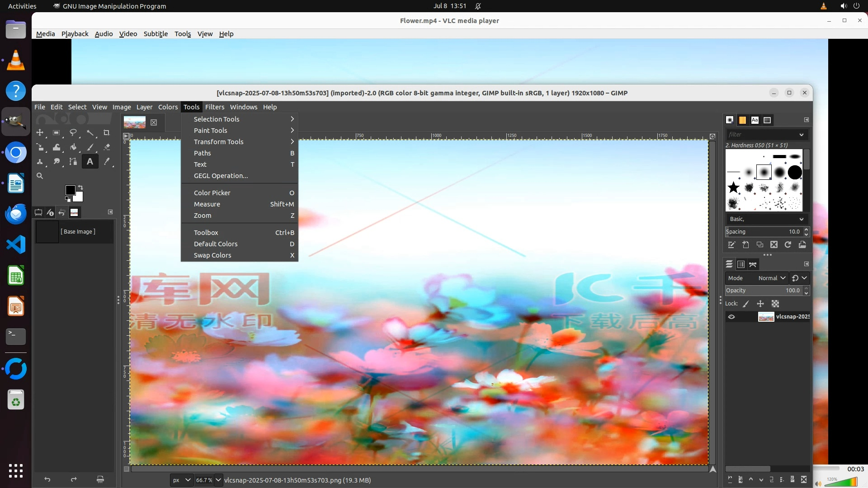Image resolution: width=868 pixels, height=488 pixels.
Task: Open the brush tag Basic dropdown
Action: tap(767, 219)
